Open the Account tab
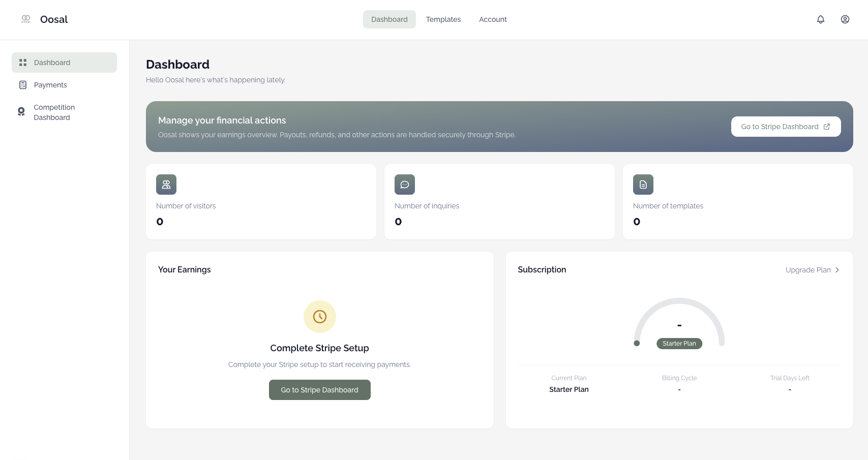The image size is (868, 460). (x=492, y=19)
